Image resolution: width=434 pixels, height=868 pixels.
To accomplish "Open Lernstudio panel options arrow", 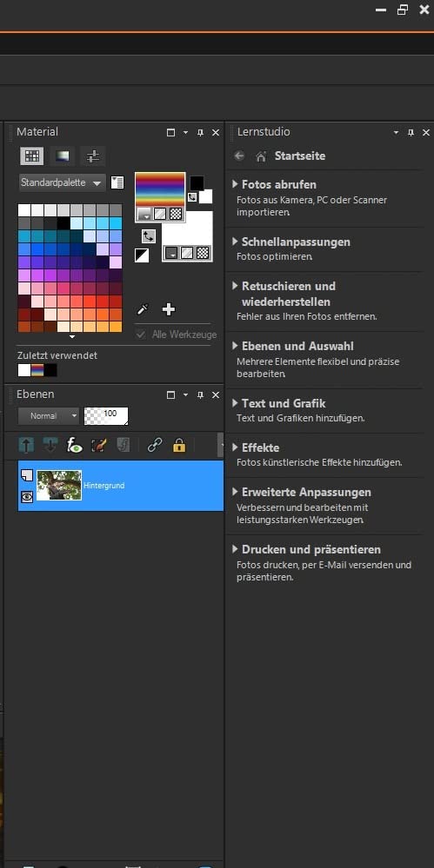I will click(396, 133).
